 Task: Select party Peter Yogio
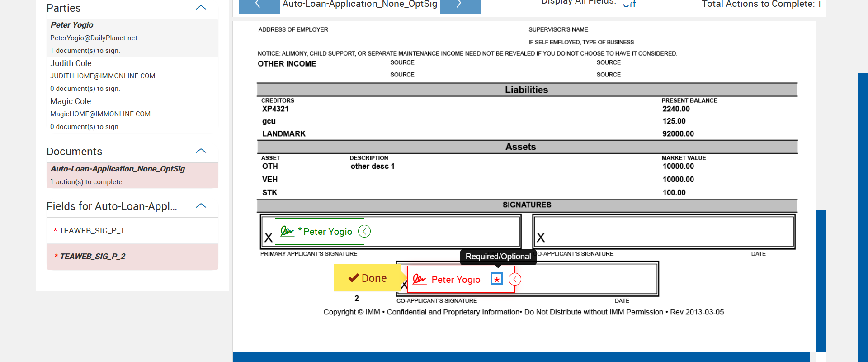[132, 38]
